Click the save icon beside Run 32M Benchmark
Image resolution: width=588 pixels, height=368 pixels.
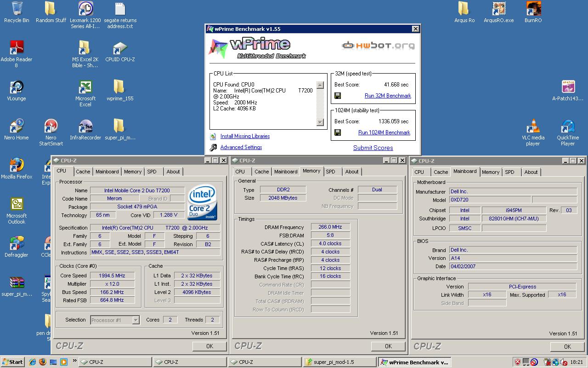point(338,96)
